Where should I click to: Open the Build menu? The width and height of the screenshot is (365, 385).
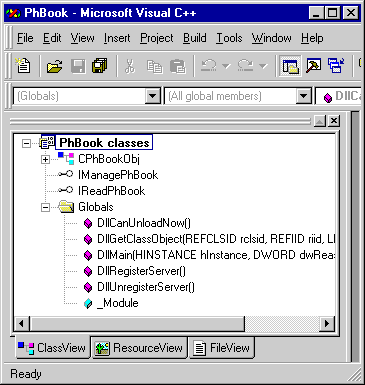(195, 38)
